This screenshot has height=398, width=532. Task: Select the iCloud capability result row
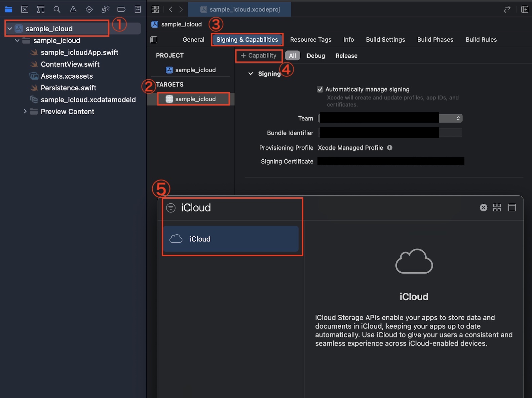[231, 239]
